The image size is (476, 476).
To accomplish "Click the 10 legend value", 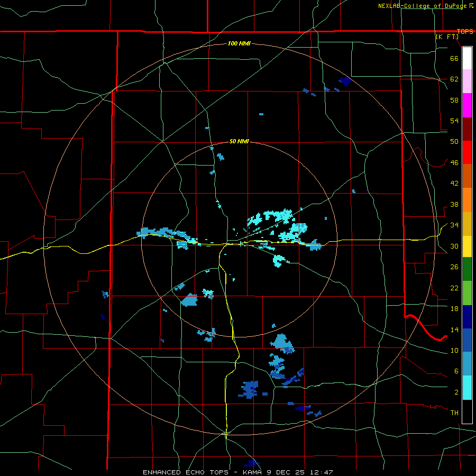I will tap(454, 350).
